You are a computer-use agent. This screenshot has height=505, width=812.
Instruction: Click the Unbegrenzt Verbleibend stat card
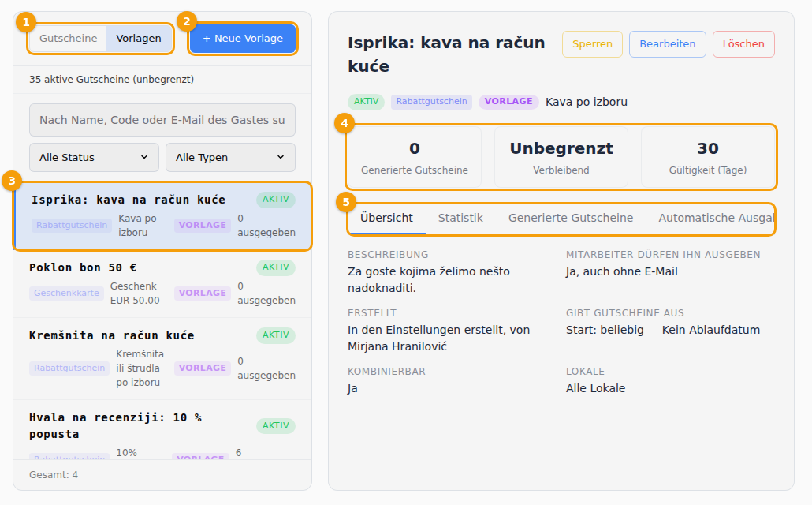pos(561,157)
